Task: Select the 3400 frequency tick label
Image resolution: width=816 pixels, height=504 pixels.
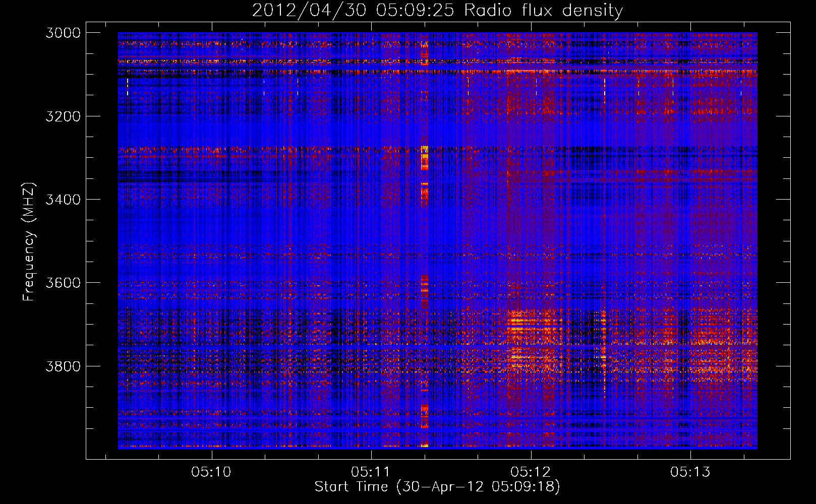Action: 63,200
